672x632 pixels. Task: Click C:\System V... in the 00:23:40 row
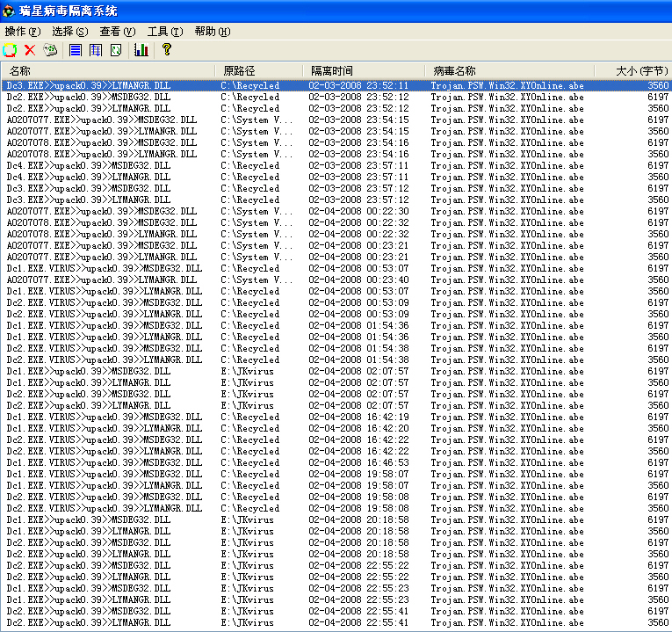pos(257,280)
